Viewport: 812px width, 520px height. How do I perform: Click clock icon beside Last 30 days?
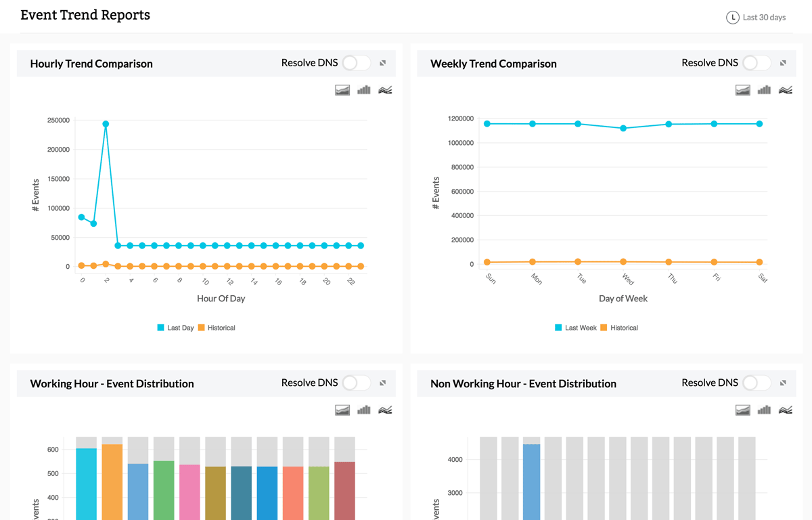point(732,18)
